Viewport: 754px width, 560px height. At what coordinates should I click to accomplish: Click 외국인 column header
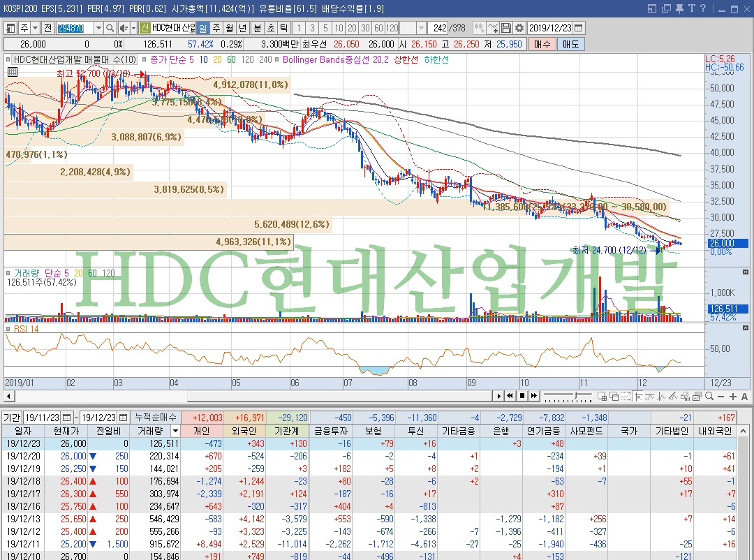click(x=244, y=431)
